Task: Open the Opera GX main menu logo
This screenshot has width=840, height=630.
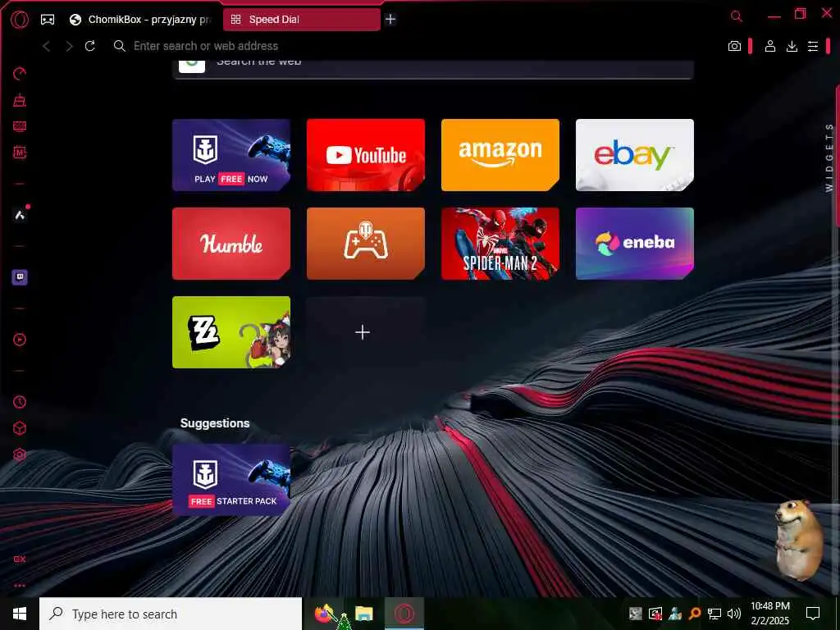Action: point(20,20)
